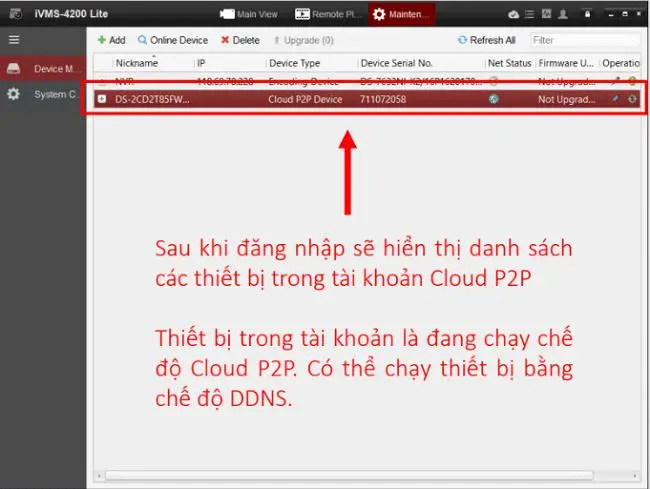Select the DS-2CD2T85FW... nickname cell
This screenshot has width=650, height=489.
152,99
